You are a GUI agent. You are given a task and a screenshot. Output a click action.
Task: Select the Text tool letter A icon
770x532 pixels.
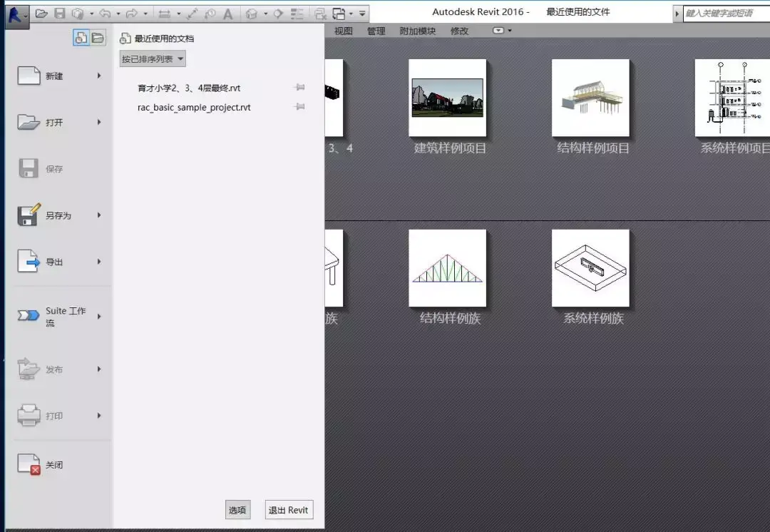(227, 14)
